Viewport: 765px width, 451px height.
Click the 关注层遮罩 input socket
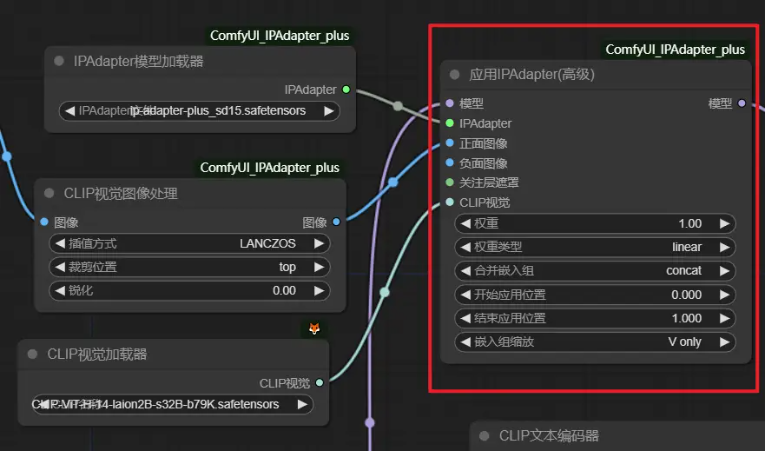tap(450, 182)
